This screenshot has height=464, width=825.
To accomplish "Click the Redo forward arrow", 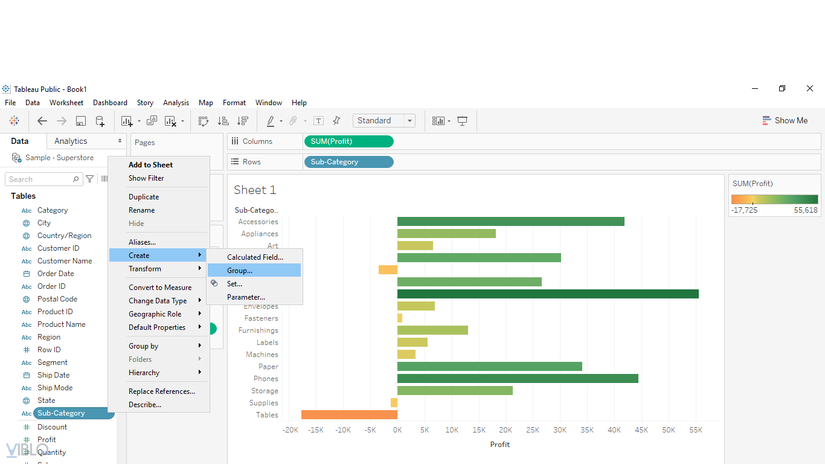I will (x=62, y=121).
